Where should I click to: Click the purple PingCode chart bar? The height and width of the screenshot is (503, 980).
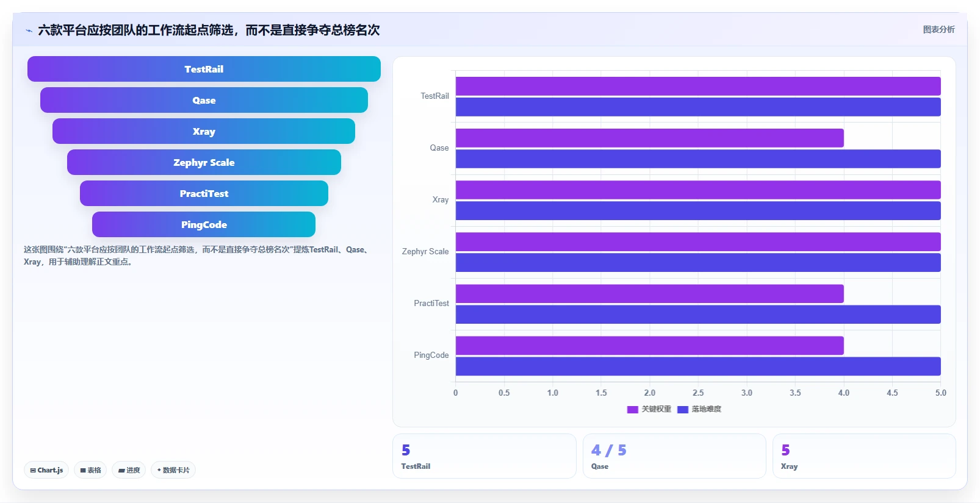[x=650, y=345]
